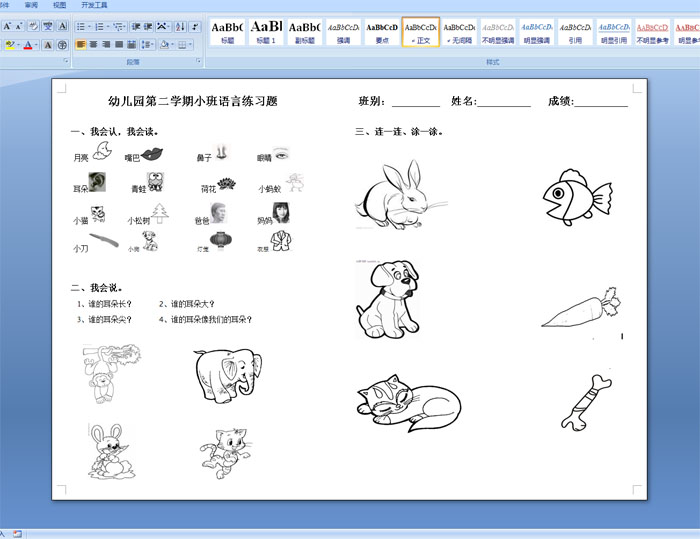Select the bone picture in document
The height and width of the screenshot is (539, 700).
[x=586, y=402]
